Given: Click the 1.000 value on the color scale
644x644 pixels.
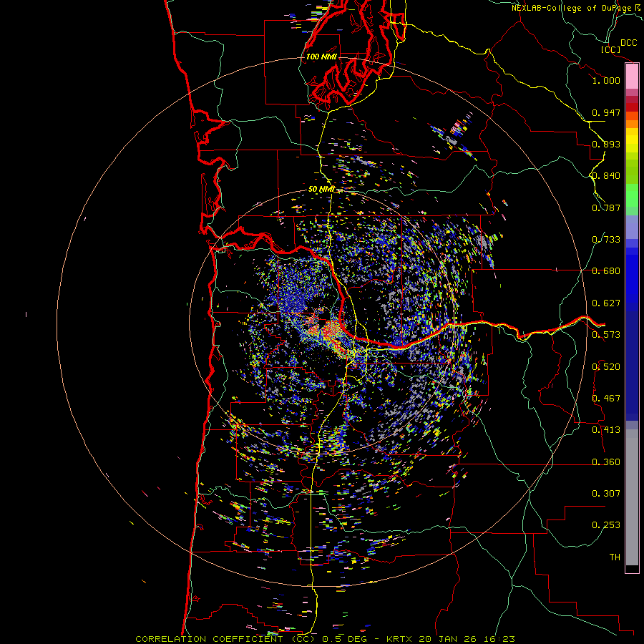Looking at the screenshot, I should (606, 80).
